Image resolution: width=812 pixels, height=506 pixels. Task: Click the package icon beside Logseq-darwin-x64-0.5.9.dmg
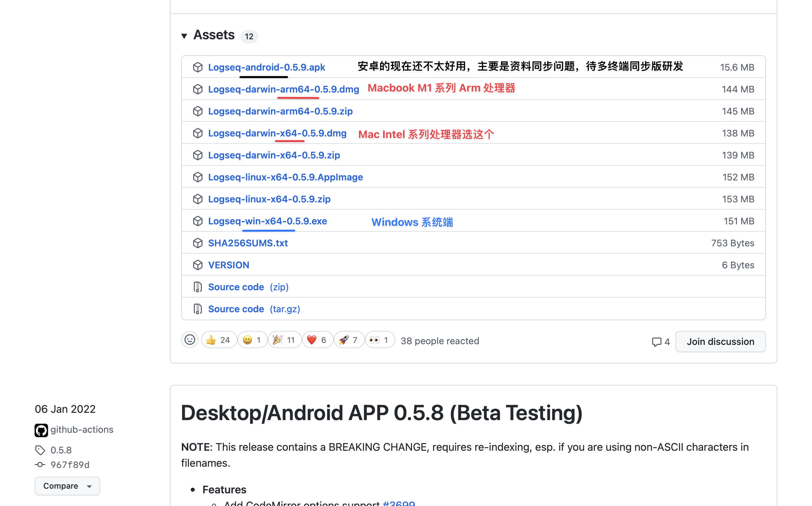click(x=198, y=133)
